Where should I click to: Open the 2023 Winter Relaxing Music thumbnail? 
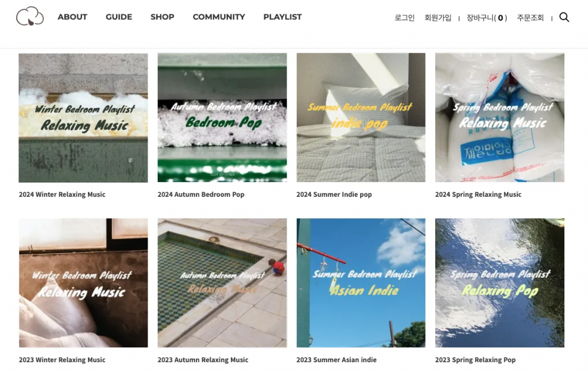tap(83, 283)
